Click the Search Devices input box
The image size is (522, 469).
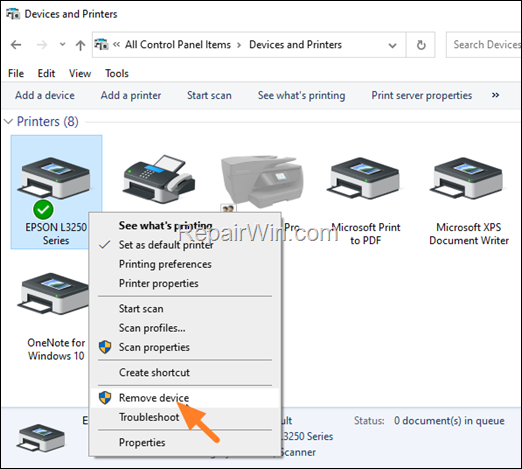click(x=484, y=45)
